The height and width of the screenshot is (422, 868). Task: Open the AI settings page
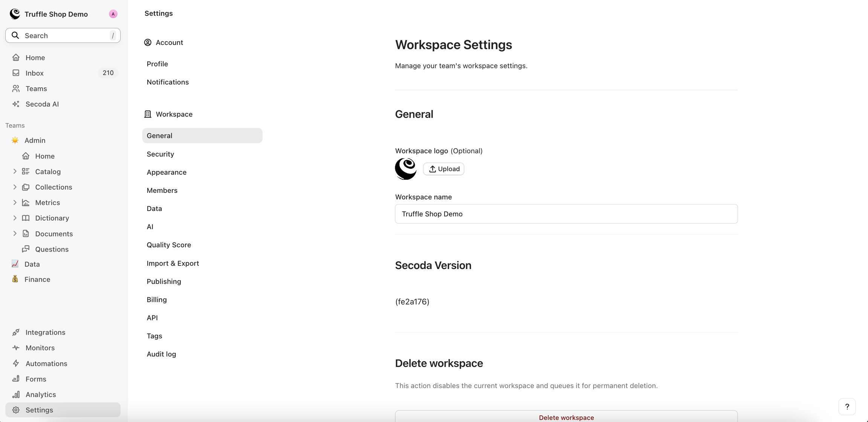(x=202, y=227)
